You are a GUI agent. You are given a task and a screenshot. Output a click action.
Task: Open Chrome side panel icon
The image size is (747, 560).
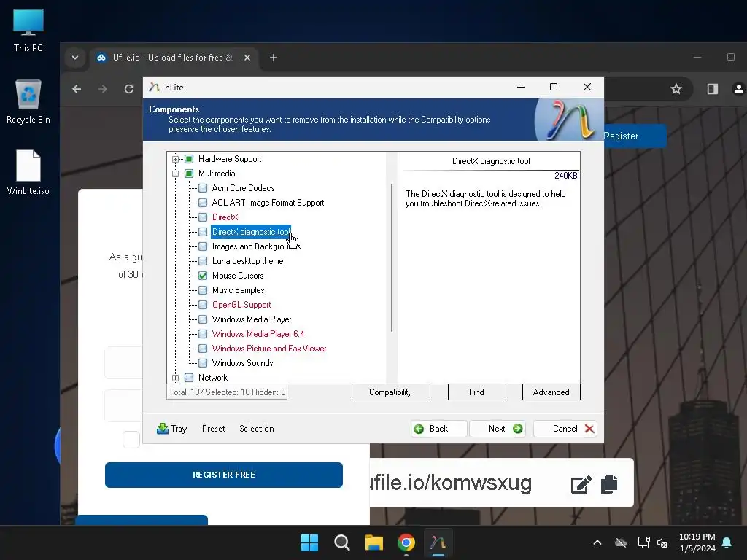click(713, 89)
